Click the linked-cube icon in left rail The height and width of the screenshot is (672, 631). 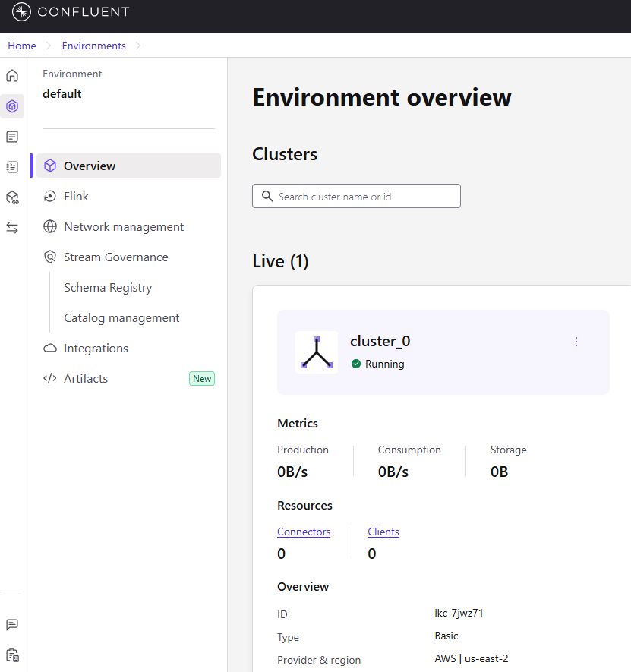pos(12,197)
